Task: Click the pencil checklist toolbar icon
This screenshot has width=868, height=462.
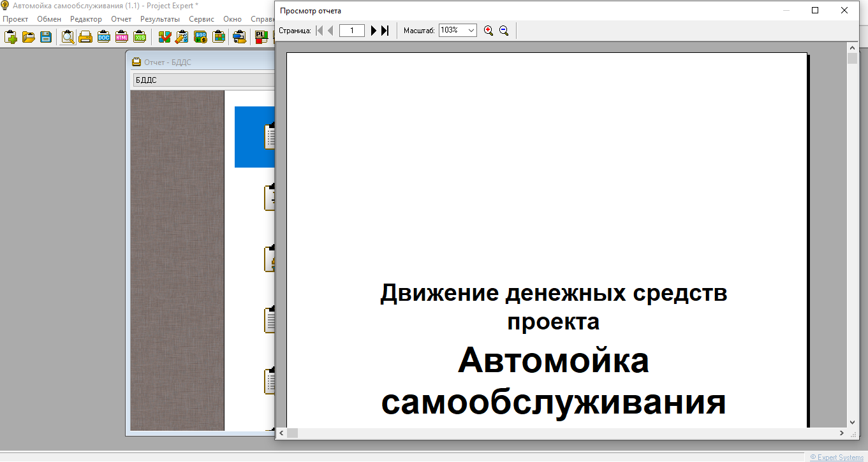Action: pos(182,37)
